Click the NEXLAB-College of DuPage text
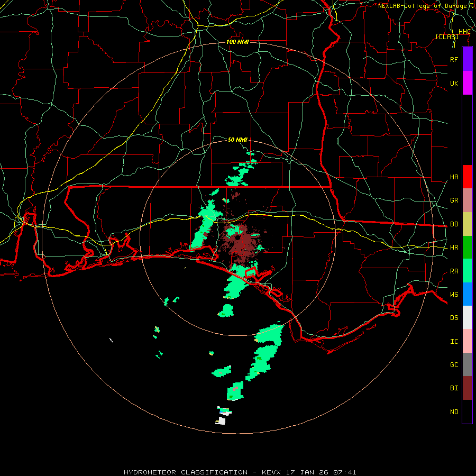The height and width of the screenshot is (476, 476). [422, 6]
